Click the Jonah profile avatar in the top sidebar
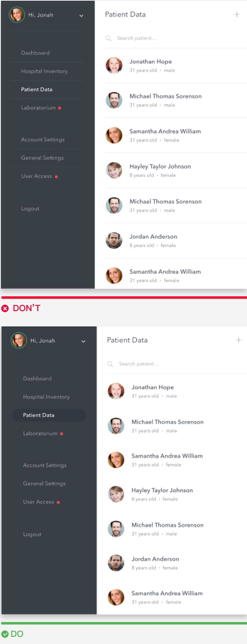 (x=17, y=15)
